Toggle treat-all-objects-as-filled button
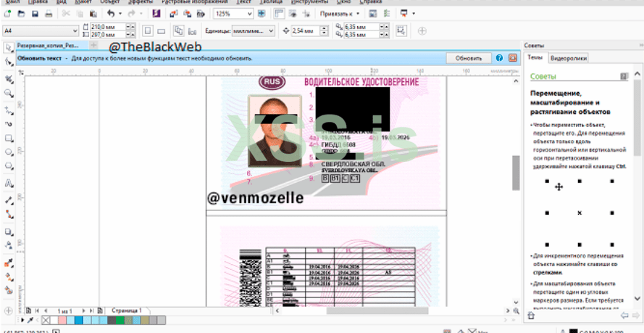The width and height of the screenshot is (644, 333). (x=401, y=30)
